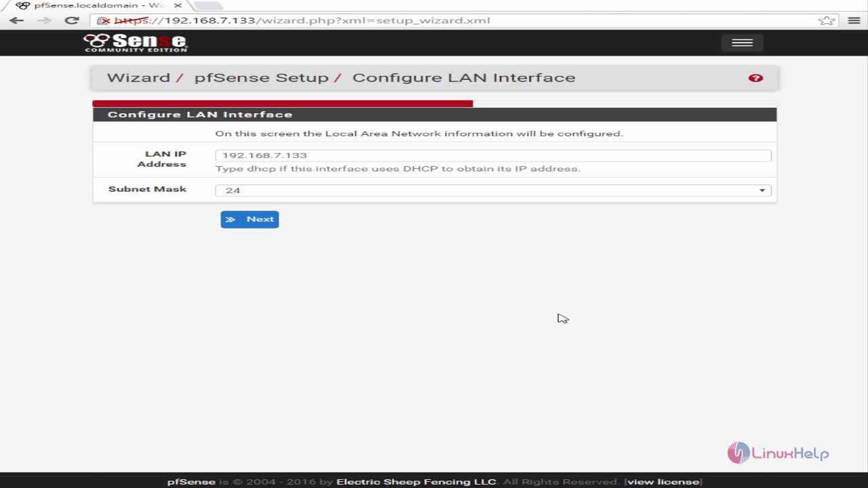868x488 pixels.
Task: Click the 'Type dhcp if this interface' hint
Action: (397, 169)
